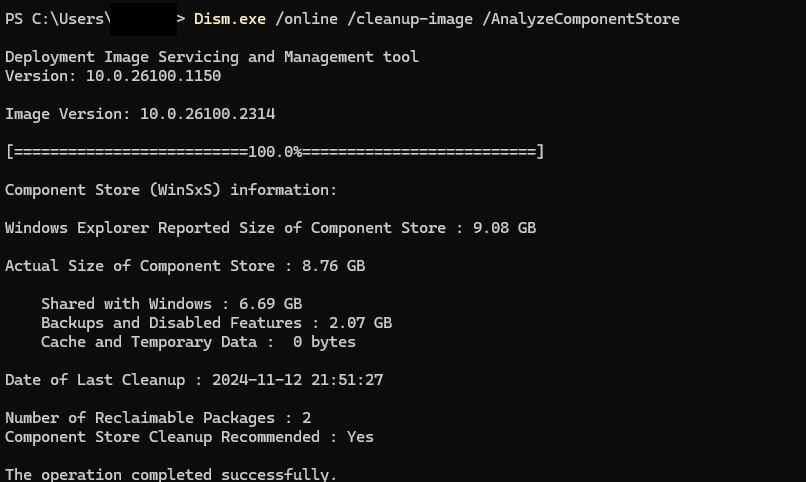Click the Component Store (WinSxS) information heading
Screen dimensions: 806x482
pyautogui.click(x=171, y=190)
